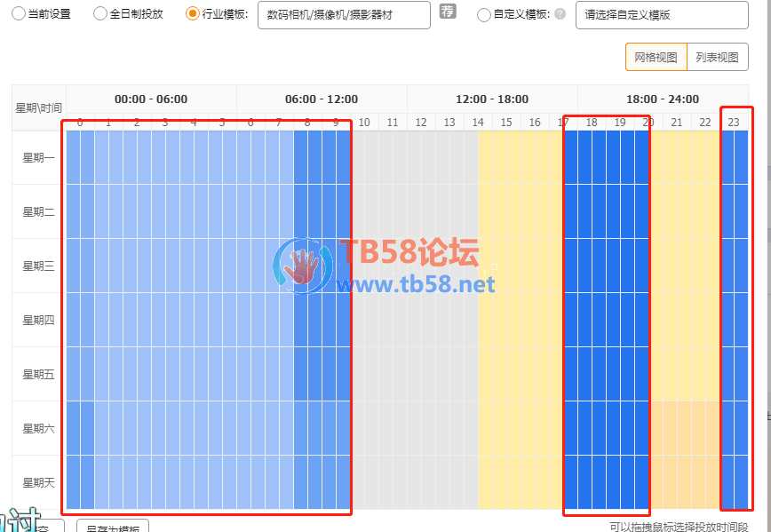Click the help icon beside 自定义模板
Viewport: 771px width, 532px height.
click(x=560, y=14)
